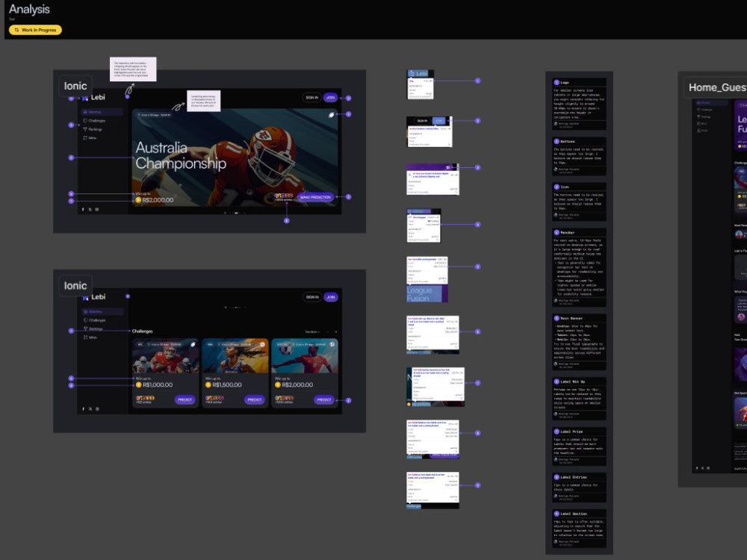Select the Label Section note heading

[x=573, y=514]
